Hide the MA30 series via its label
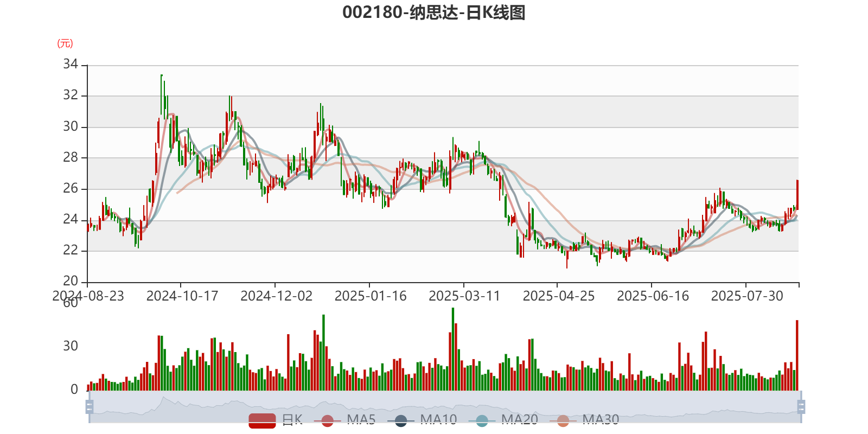 [601, 419]
